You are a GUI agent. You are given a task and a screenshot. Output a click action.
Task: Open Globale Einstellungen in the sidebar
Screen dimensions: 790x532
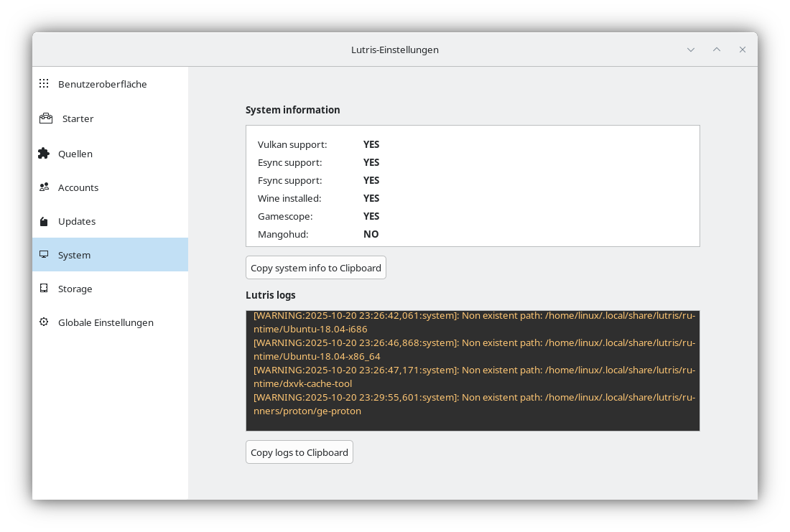pyautogui.click(x=106, y=322)
